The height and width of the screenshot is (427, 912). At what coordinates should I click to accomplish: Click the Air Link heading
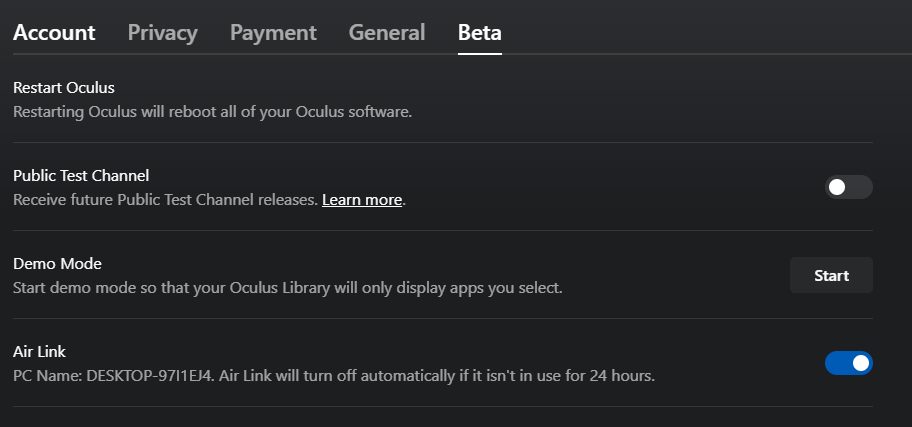coord(39,351)
